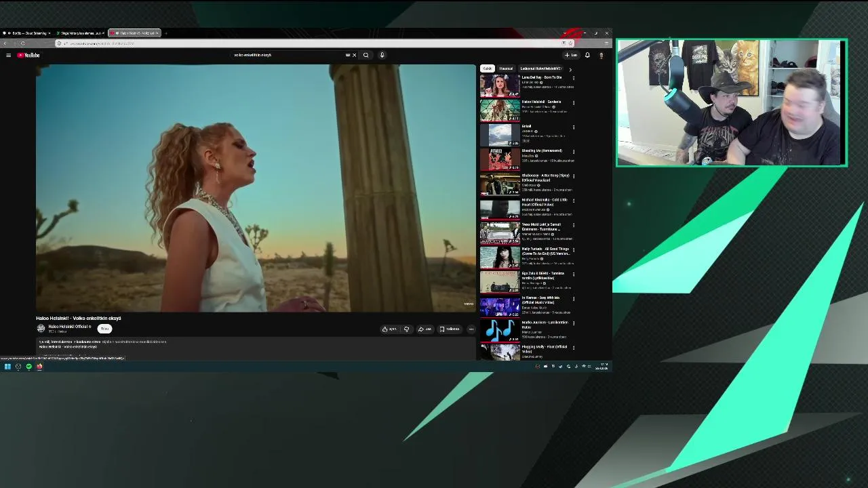
Task: Open Bleeding Me (Remastered) video title
Action: (542, 151)
